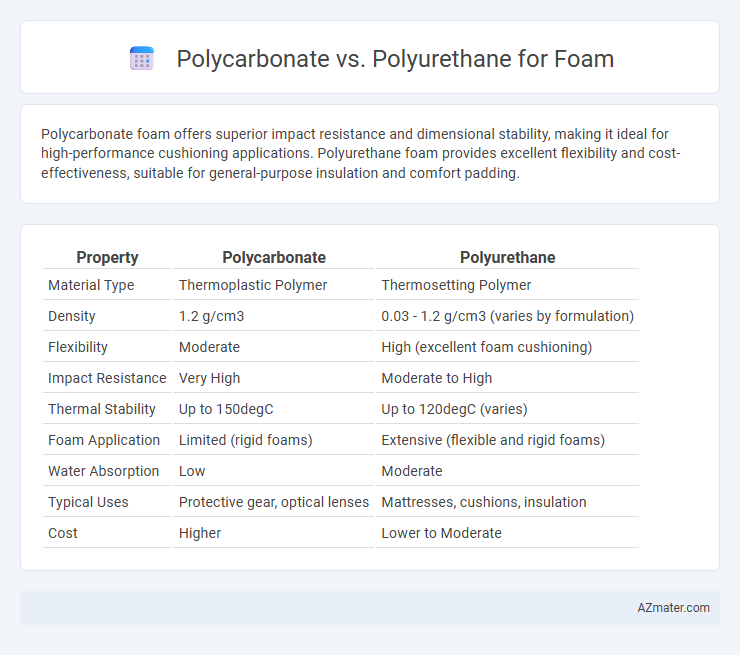Viewport: 740px width, 655px height.
Task: Click the 'Property' column header
Action: coord(107,257)
